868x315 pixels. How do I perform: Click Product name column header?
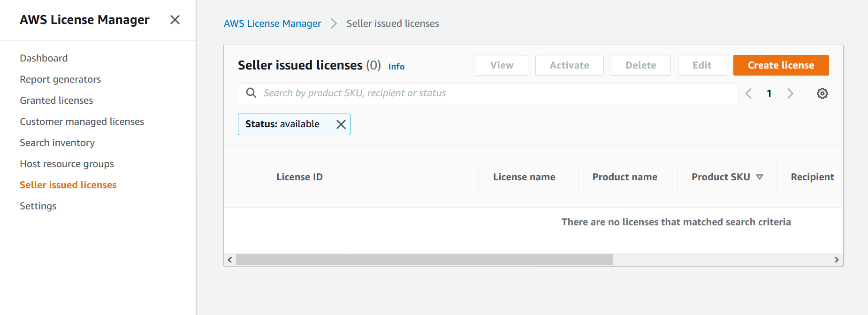625,177
